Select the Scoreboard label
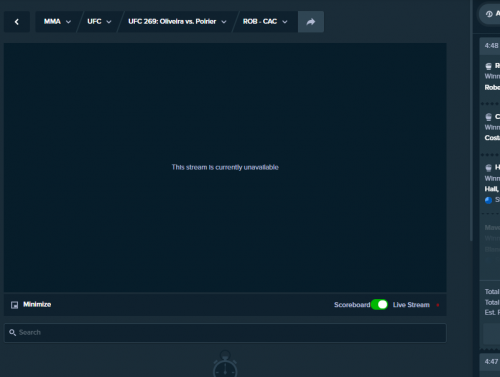500x377 pixels. coord(352,305)
